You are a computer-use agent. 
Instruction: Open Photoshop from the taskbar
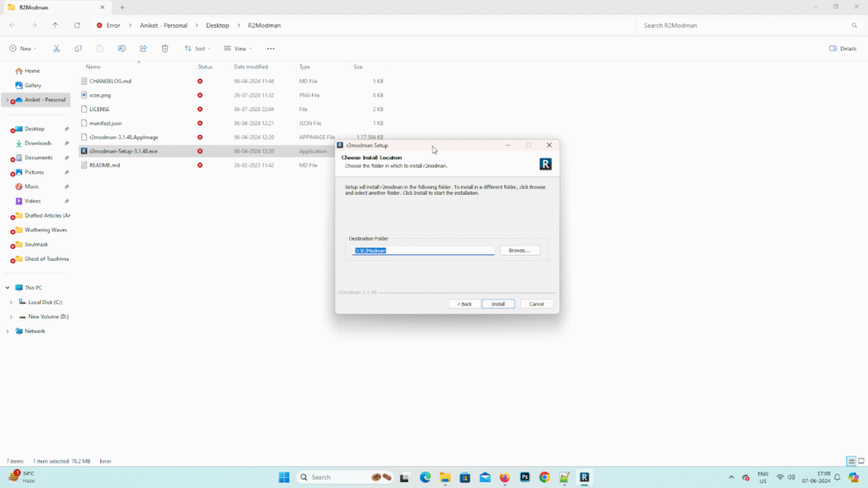click(x=525, y=478)
